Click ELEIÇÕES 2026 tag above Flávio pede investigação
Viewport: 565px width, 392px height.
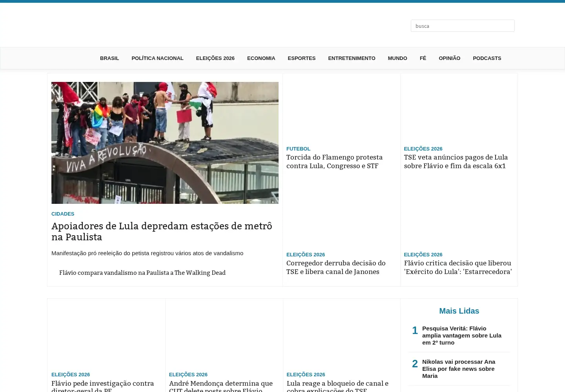pyautogui.click(x=71, y=374)
